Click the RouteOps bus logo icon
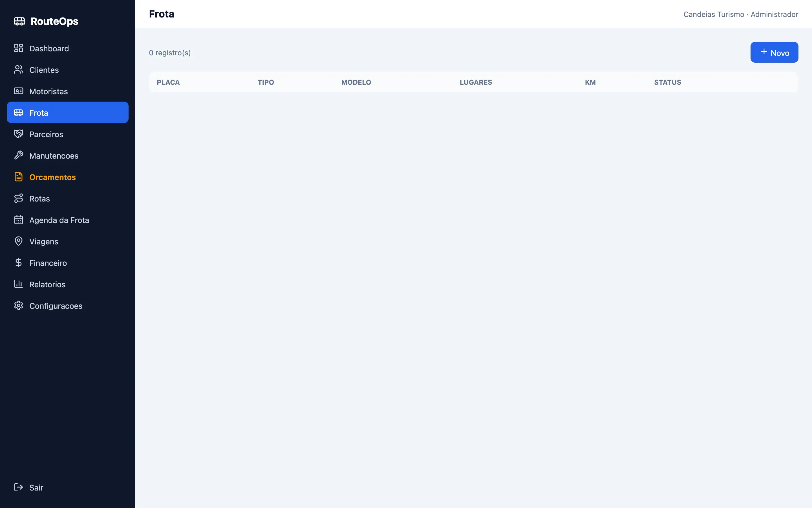The height and width of the screenshot is (508, 812). click(x=19, y=21)
